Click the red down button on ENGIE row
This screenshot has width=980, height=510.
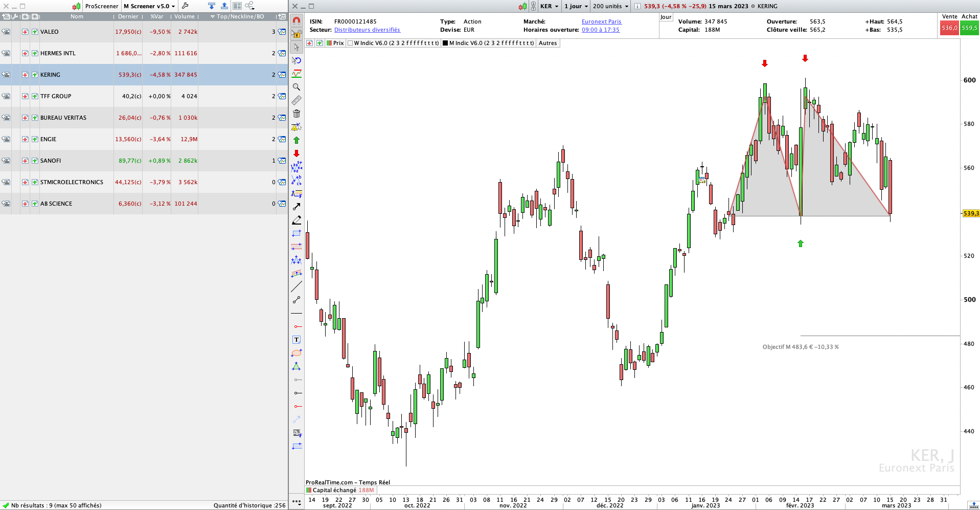coord(25,139)
